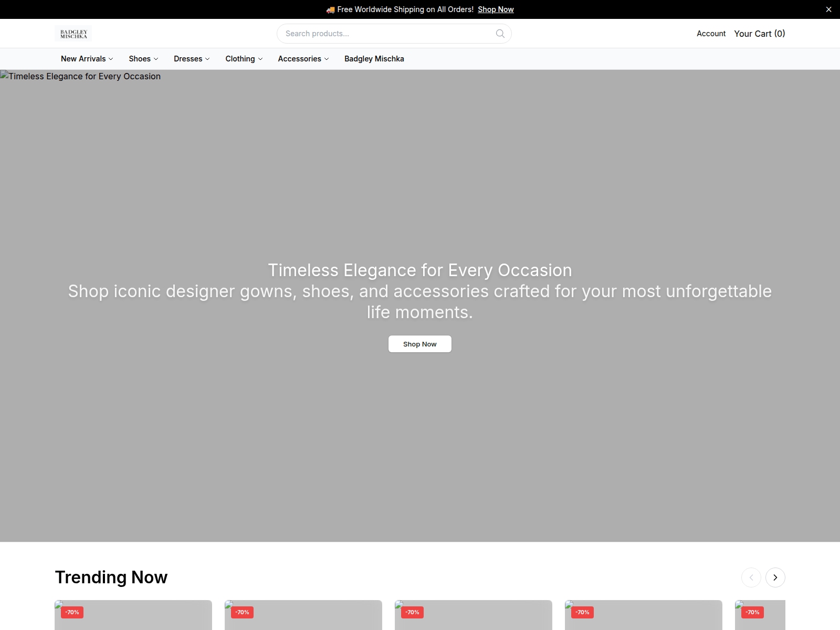
Task: Open the fourth trending product thumbnail
Action: (644, 615)
